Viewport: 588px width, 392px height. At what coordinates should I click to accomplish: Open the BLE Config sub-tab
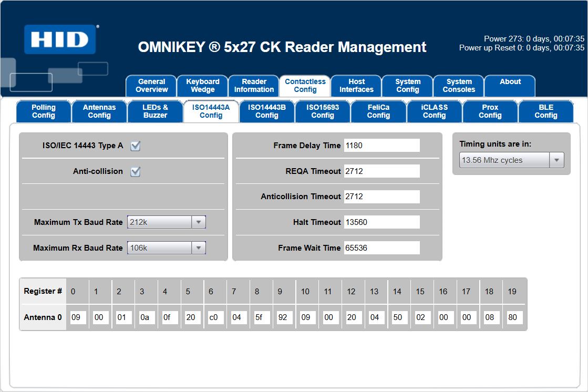[545, 111]
